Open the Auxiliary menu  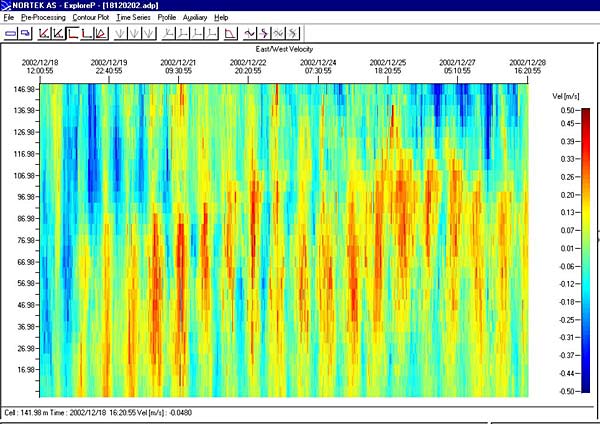[195, 18]
